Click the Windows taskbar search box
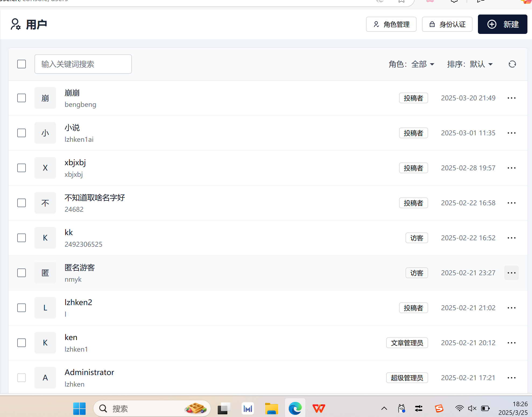 point(152,409)
